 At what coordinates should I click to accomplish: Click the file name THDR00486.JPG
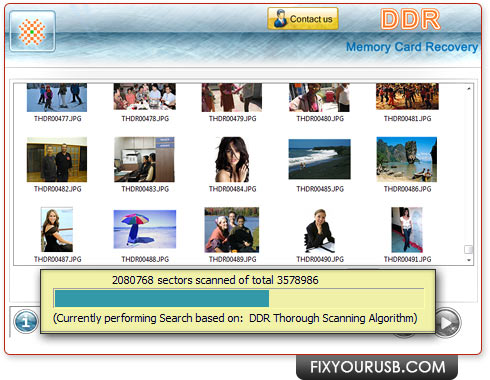pyautogui.click(x=407, y=189)
